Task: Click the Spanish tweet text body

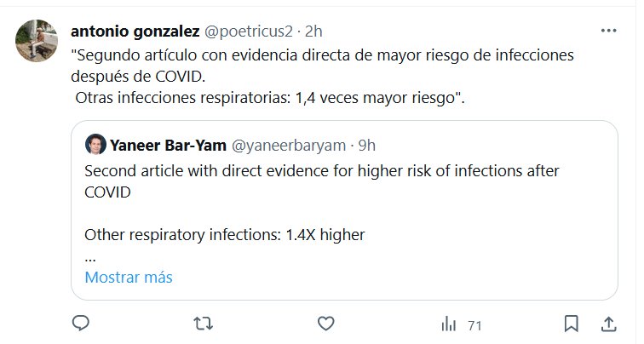Action: (322, 77)
